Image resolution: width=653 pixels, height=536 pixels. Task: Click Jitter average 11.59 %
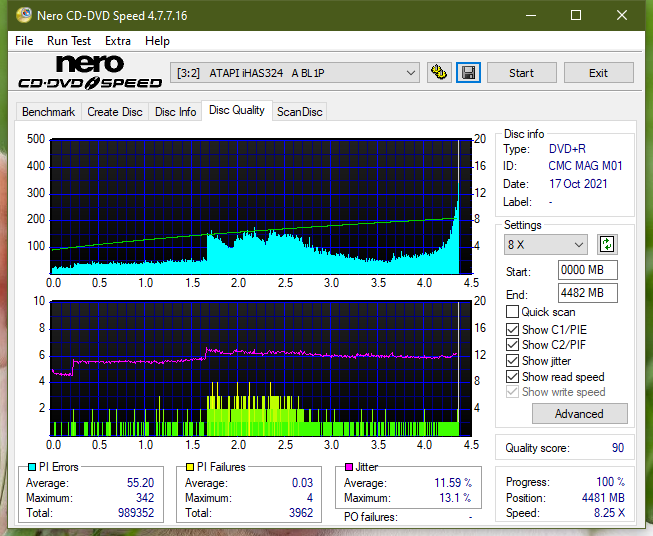453,483
